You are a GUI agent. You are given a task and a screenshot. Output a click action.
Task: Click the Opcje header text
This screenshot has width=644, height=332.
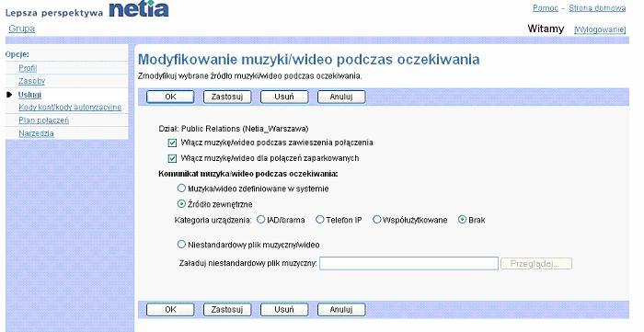[x=17, y=54]
